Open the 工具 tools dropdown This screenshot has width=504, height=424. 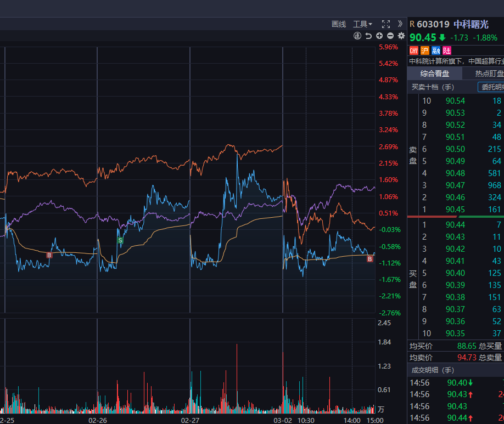point(362,24)
